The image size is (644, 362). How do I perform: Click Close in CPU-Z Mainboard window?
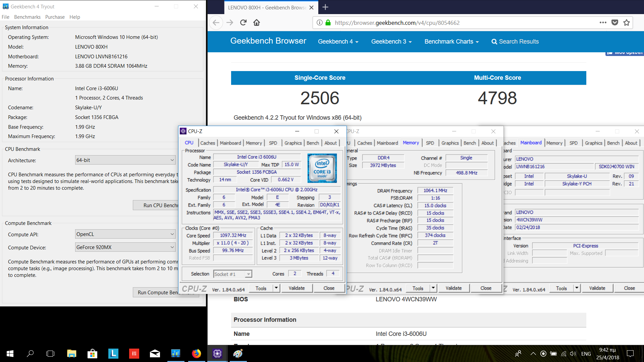(630, 288)
